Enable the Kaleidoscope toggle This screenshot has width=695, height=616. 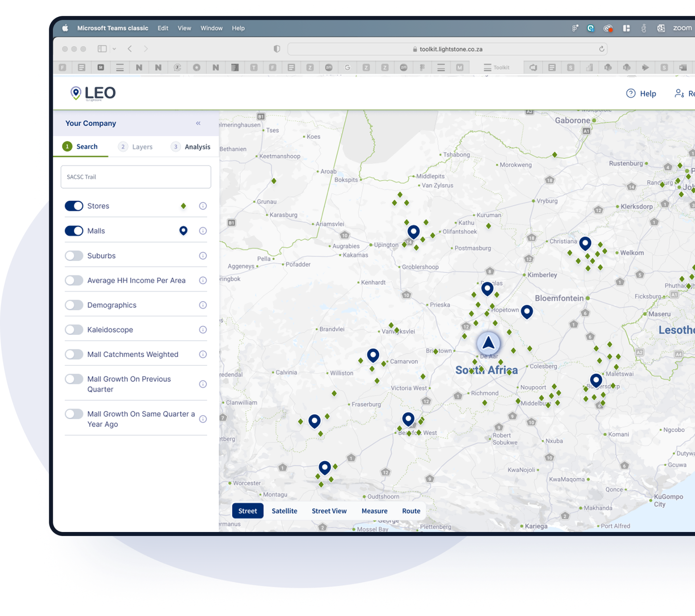(x=74, y=330)
